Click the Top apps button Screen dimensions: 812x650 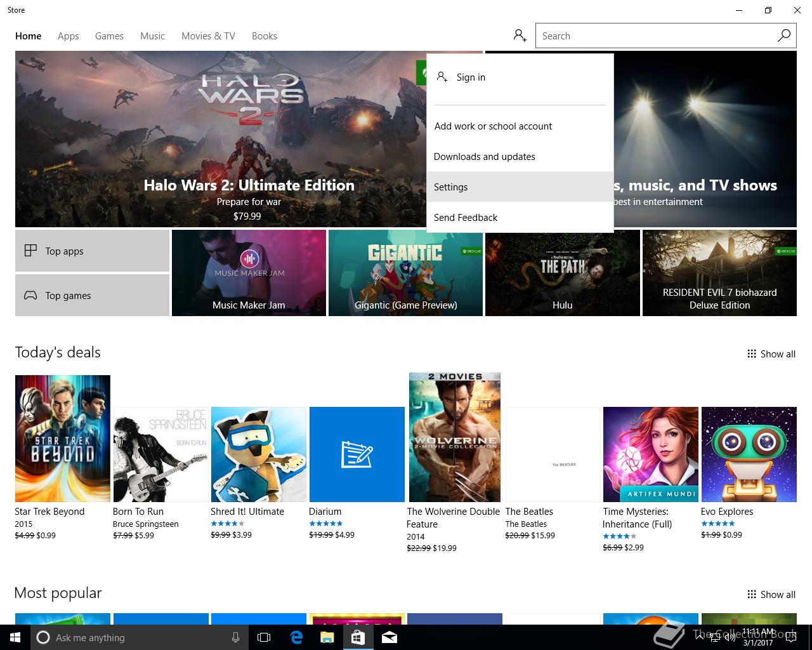[x=92, y=251]
